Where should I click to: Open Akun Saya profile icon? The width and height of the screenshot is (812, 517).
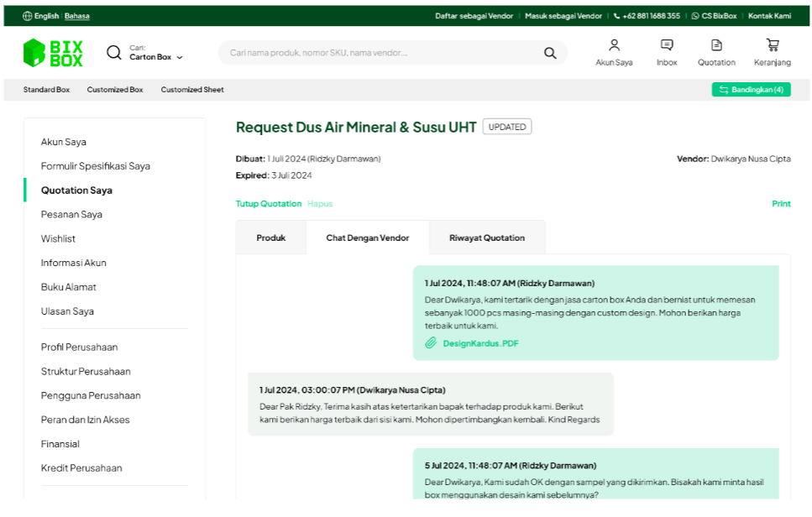[x=614, y=45]
